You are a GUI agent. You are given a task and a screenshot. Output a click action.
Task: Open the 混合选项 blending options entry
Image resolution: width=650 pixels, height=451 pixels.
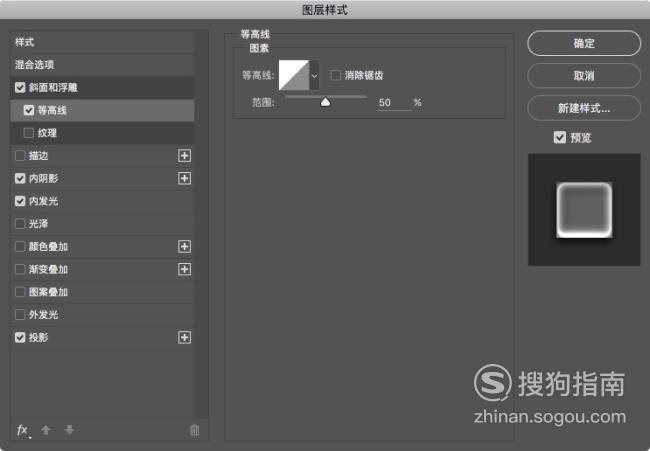102,65
